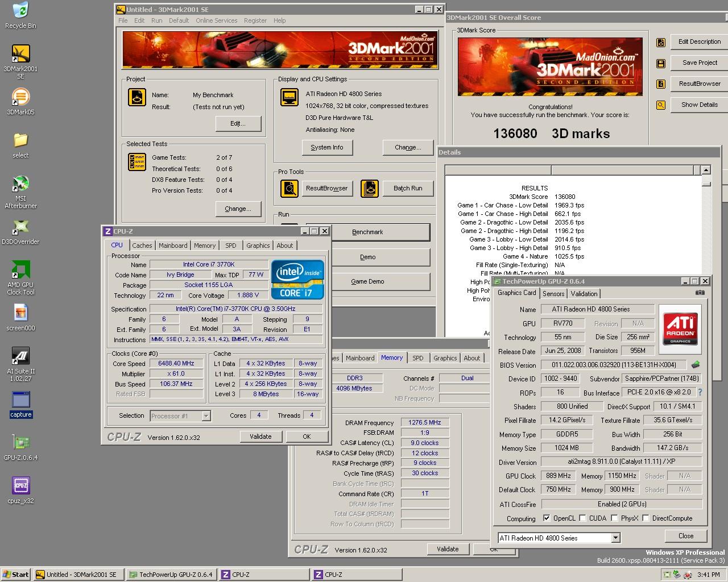728x582 pixels.
Task: Open AMD GPU Clock Tool shortcut
Action: (x=20, y=278)
